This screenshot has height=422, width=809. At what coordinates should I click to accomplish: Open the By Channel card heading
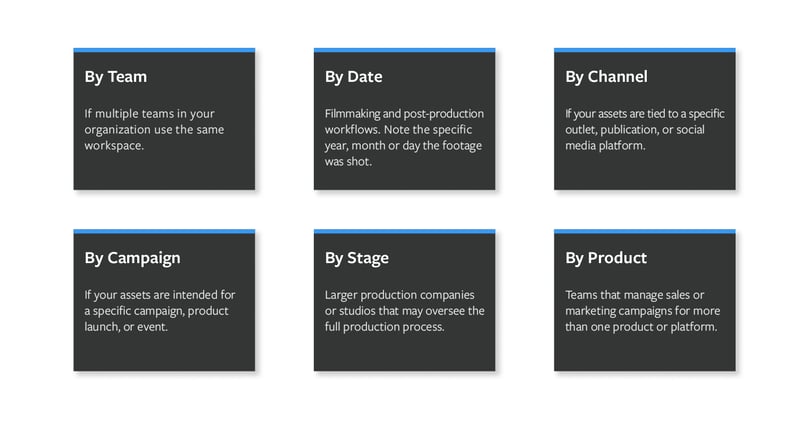[x=606, y=76]
